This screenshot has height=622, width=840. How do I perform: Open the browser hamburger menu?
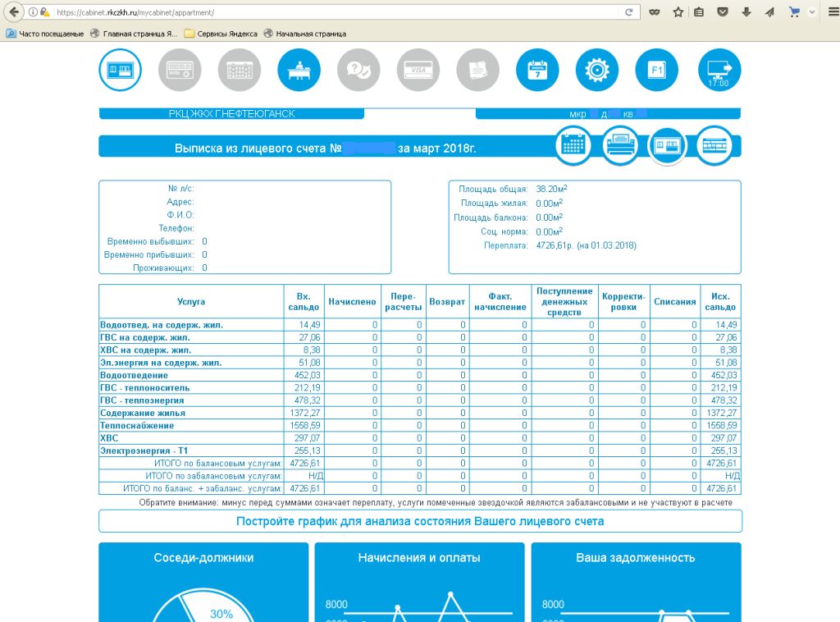pyautogui.click(x=833, y=12)
